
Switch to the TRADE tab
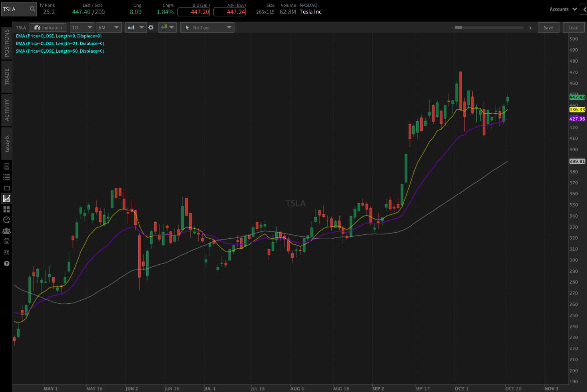6,76
